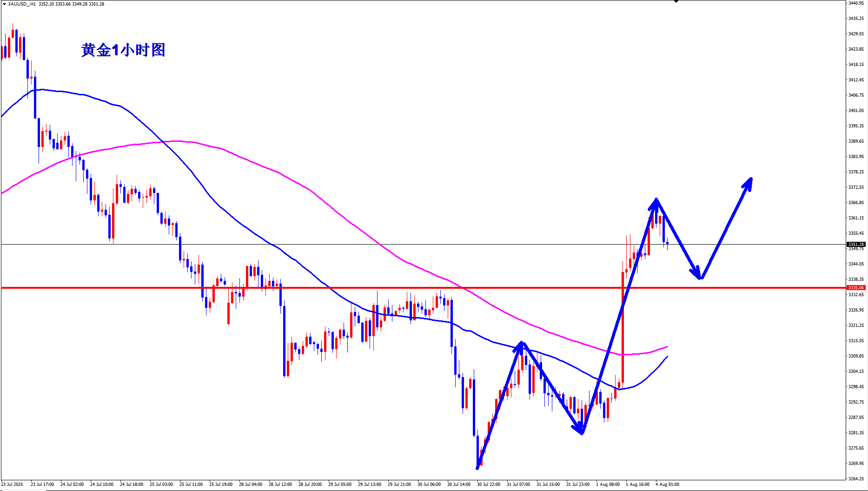Click the projected downward arrowhead near 3338
868x491 pixels.
click(699, 276)
